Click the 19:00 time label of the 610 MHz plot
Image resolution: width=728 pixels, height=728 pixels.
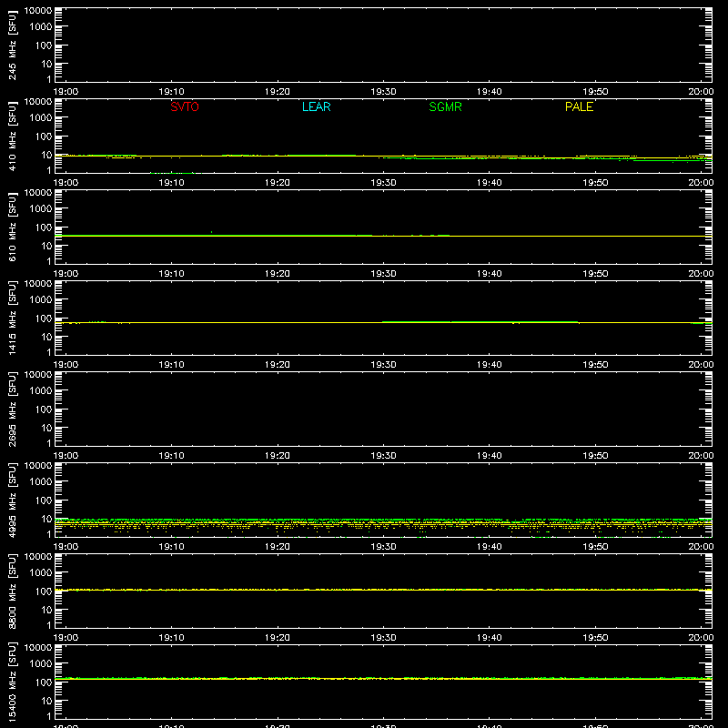66,274
